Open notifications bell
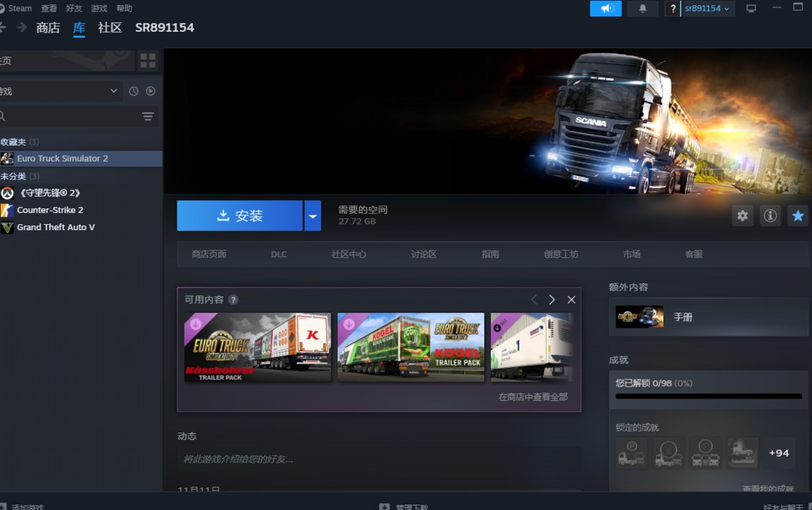Screen dimensions: 812x510 [642, 8]
